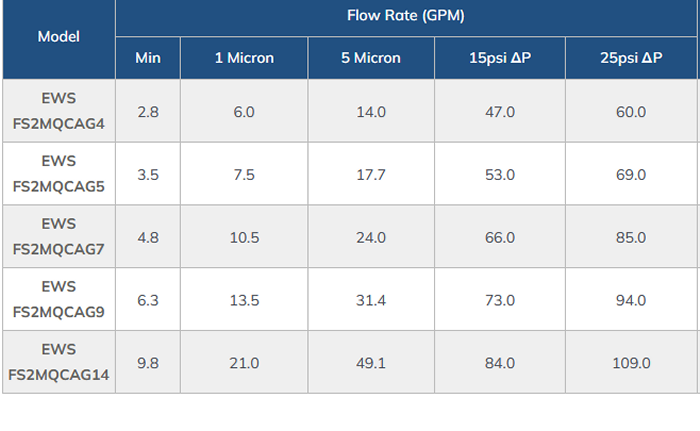This screenshot has width=700, height=431.
Task: Click the EWS FS2MQCAG5 model cell
Action: click(x=58, y=174)
